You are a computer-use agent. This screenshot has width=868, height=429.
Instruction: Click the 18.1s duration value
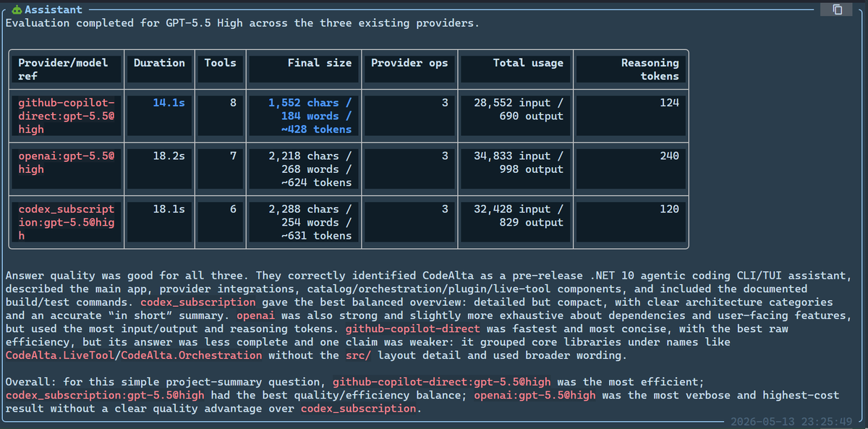pos(169,209)
